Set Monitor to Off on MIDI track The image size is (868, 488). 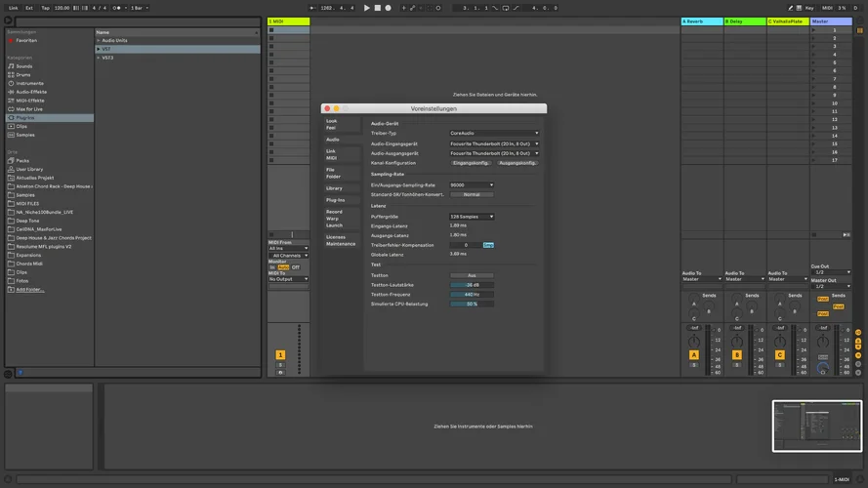(297, 266)
